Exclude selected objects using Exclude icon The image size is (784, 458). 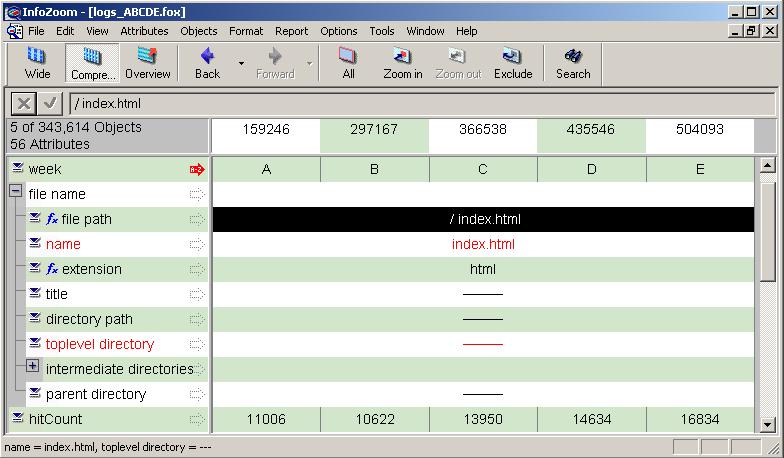513,62
